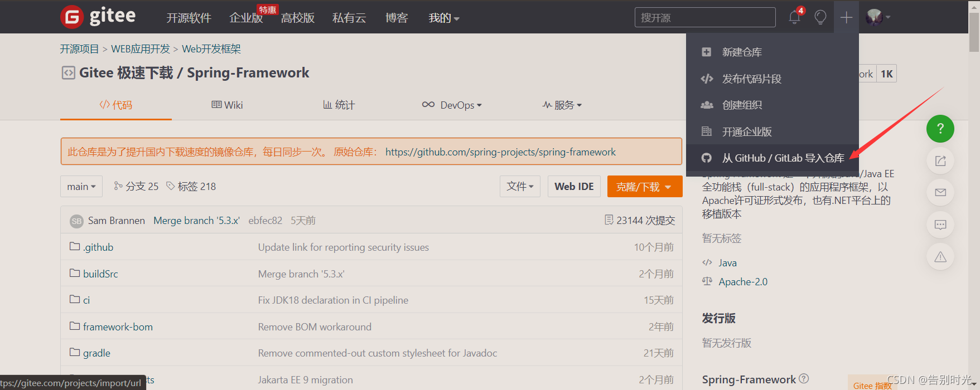Click the green help question mark button

point(940,129)
